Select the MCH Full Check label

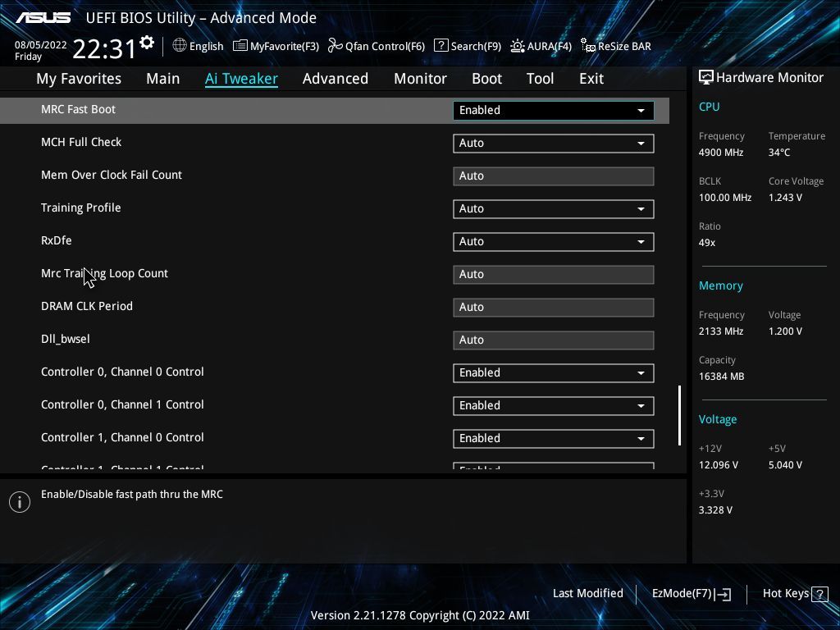(81, 142)
